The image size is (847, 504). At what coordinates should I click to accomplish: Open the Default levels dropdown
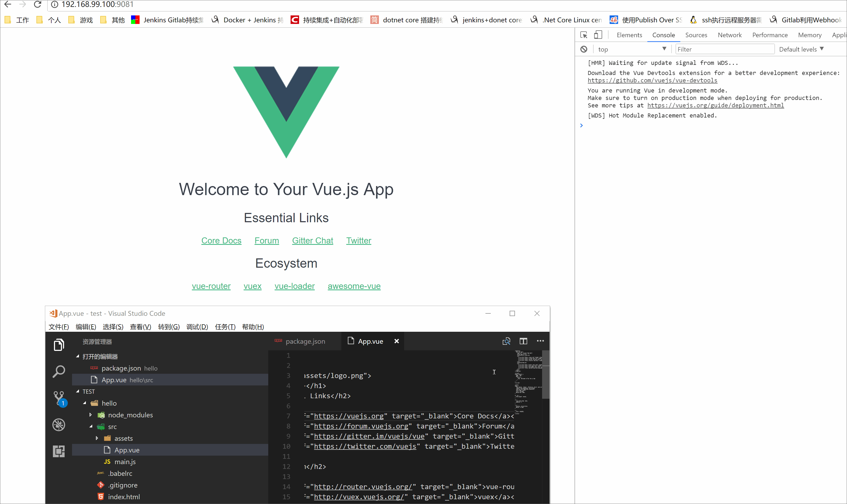click(x=801, y=49)
